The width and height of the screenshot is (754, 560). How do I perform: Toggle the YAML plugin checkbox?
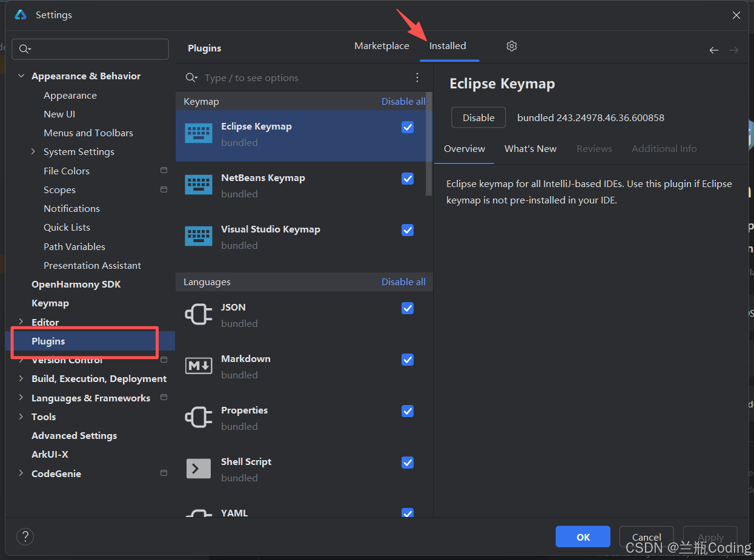(408, 513)
